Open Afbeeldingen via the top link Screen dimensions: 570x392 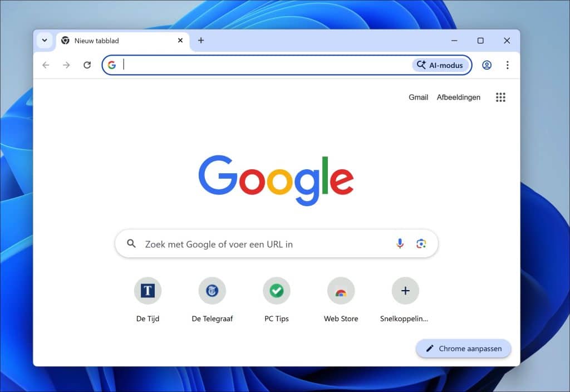tap(459, 97)
